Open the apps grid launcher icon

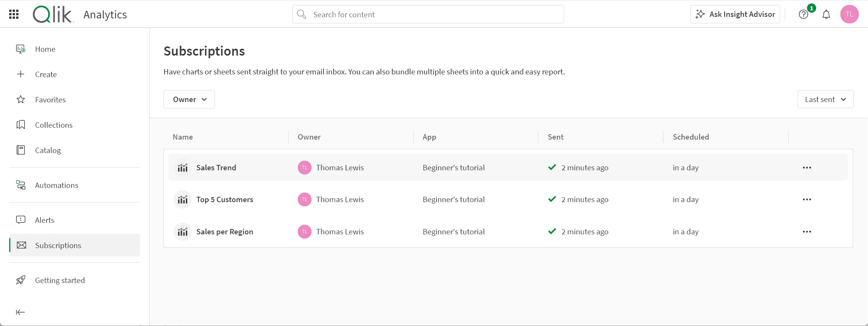[x=14, y=15]
